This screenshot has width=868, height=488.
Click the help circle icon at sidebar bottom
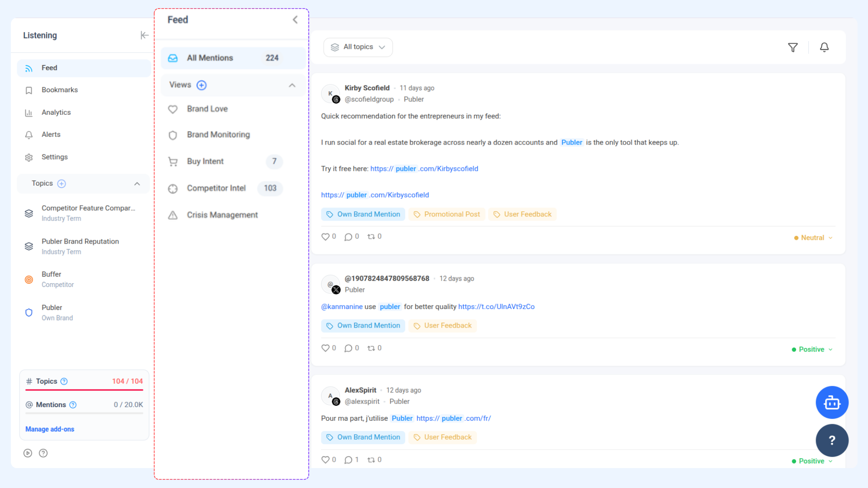click(43, 453)
